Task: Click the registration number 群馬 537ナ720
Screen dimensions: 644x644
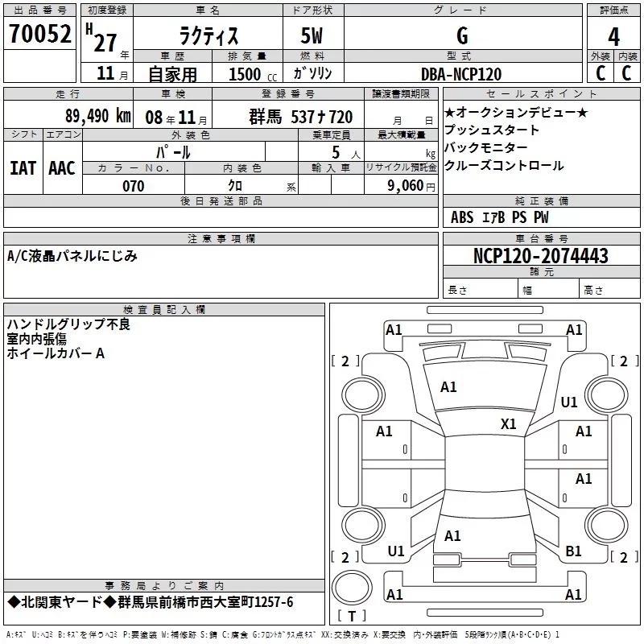Action: [300, 117]
